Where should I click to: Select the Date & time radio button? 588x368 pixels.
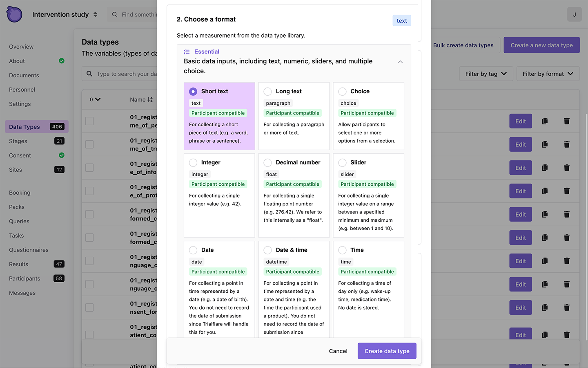click(x=268, y=250)
